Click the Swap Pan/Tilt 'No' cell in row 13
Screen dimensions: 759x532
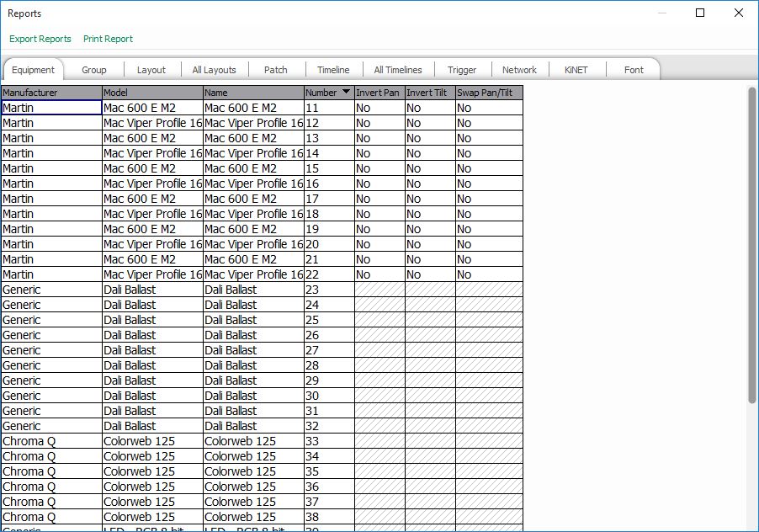click(x=490, y=138)
